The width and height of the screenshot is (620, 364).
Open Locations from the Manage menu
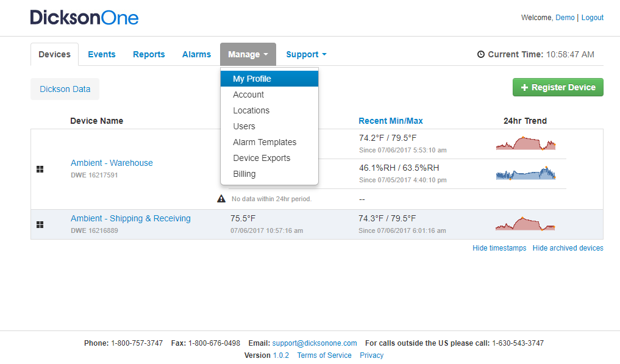269,110
